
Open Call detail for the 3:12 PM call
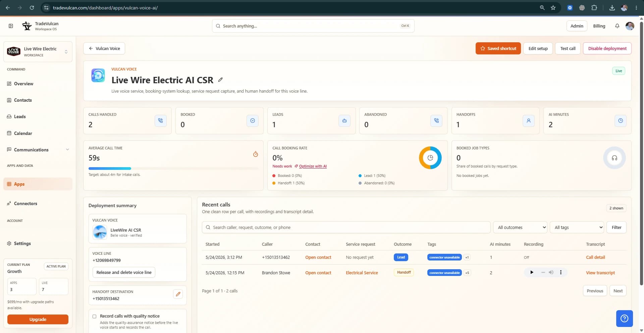tap(595, 257)
